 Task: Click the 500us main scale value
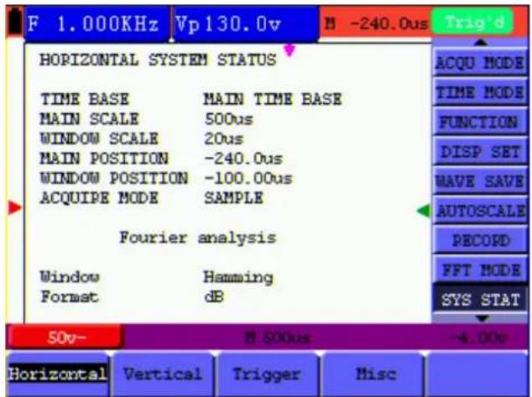(228, 119)
